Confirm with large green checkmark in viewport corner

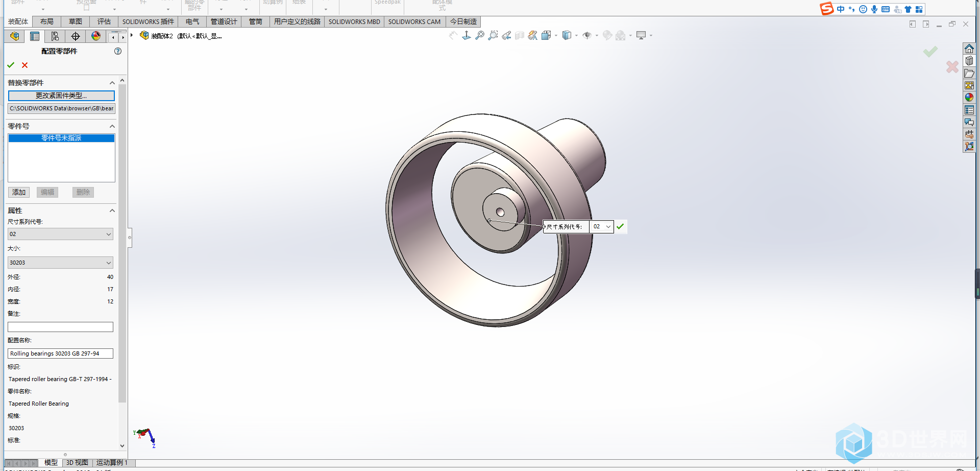[x=930, y=52]
